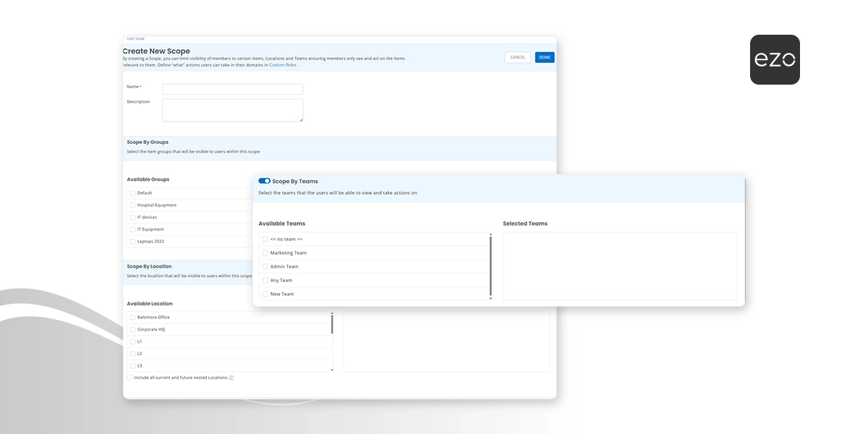Viewport: 868px width, 434px height.
Task: Select the Laptops 2022 group
Action: coord(133,241)
